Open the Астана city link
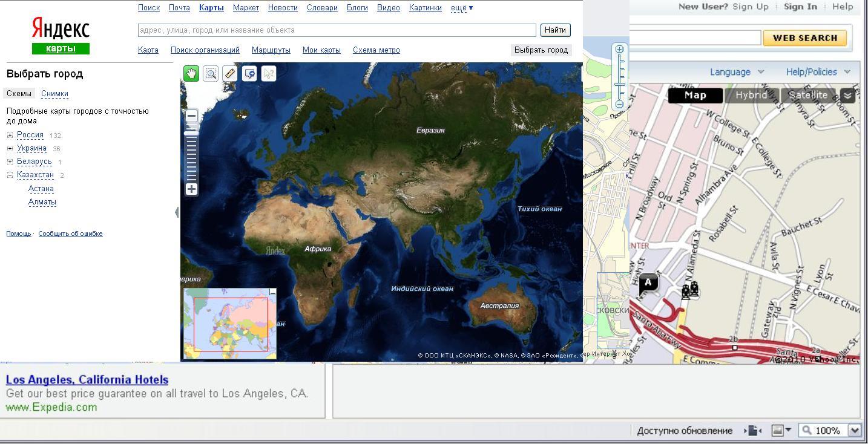The height and width of the screenshot is (444, 868). 41,189
